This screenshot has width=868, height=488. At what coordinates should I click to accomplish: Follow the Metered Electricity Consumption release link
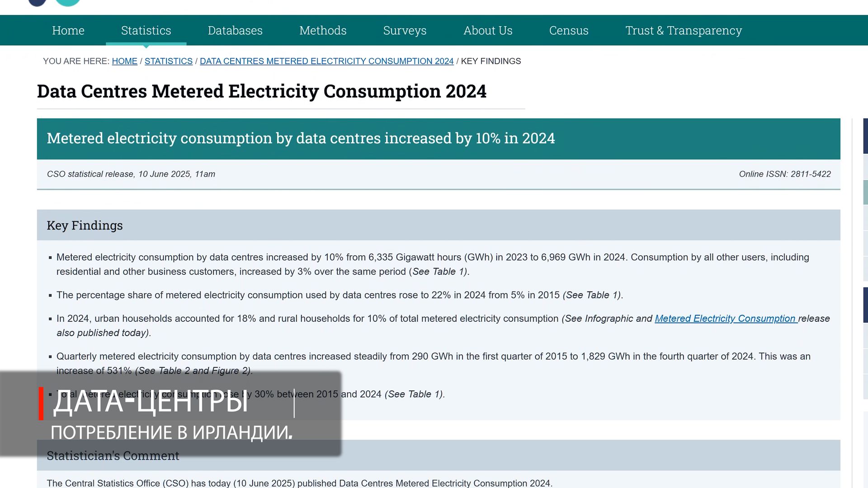(x=726, y=319)
